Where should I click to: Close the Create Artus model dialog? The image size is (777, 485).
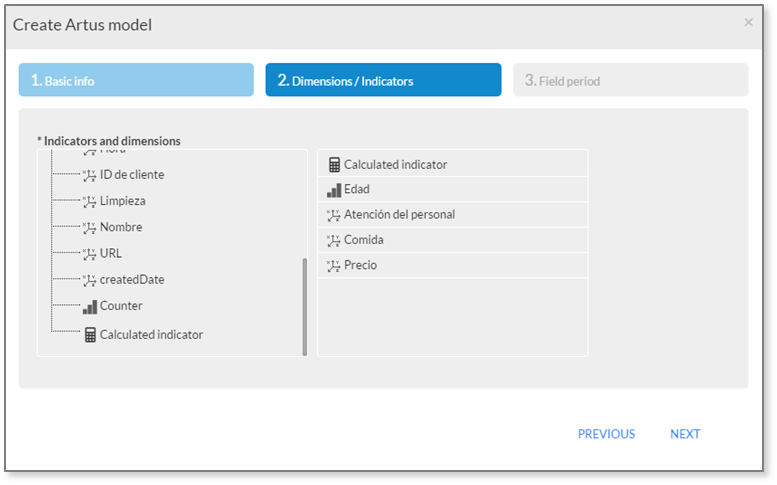[748, 22]
